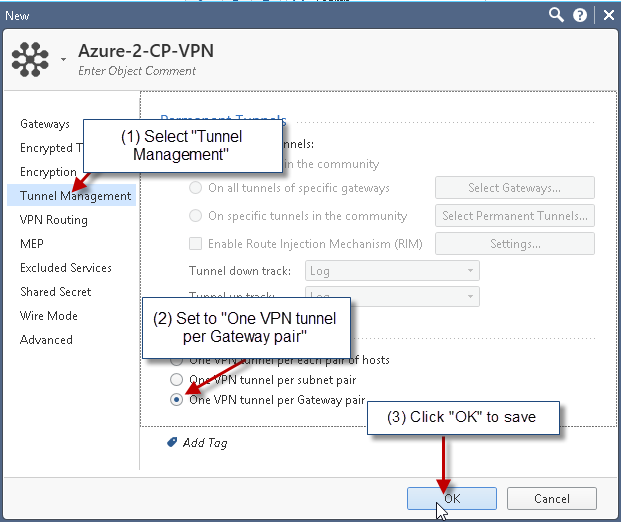Click the Cancel button
Viewport: 621px width, 522px height.
[x=552, y=498]
